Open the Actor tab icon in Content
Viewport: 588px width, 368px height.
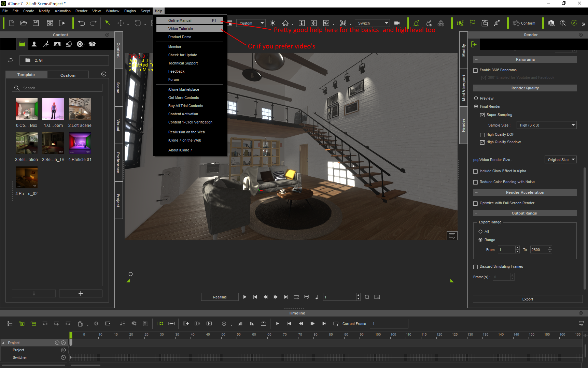click(x=34, y=44)
